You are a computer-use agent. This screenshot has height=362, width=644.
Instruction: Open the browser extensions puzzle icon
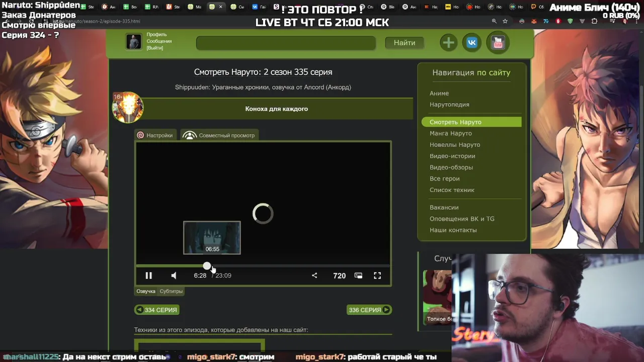[594, 21]
